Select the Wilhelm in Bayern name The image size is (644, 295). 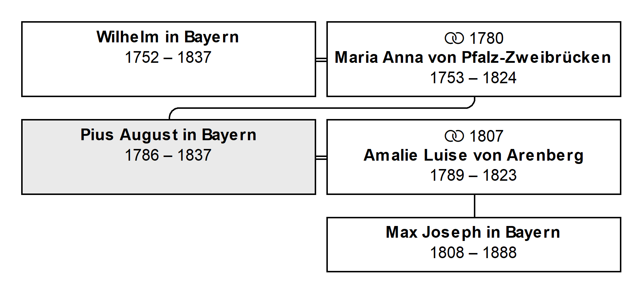[x=168, y=37]
